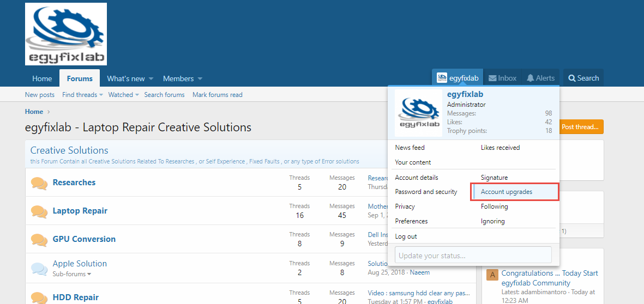Click the Apple Solution forum bubble icon
This screenshot has height=304, width=644.
(x=39, y=268)
